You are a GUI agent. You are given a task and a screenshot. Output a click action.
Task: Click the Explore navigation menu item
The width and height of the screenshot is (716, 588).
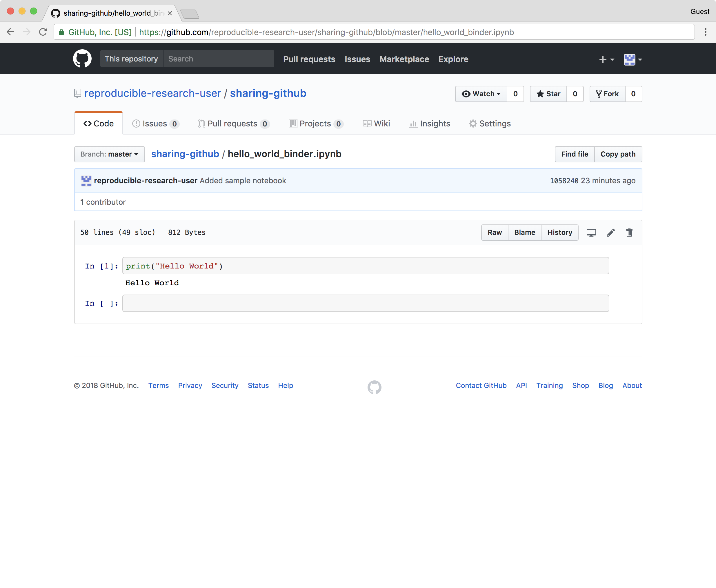pyautogui.click(x=453, y=59)
